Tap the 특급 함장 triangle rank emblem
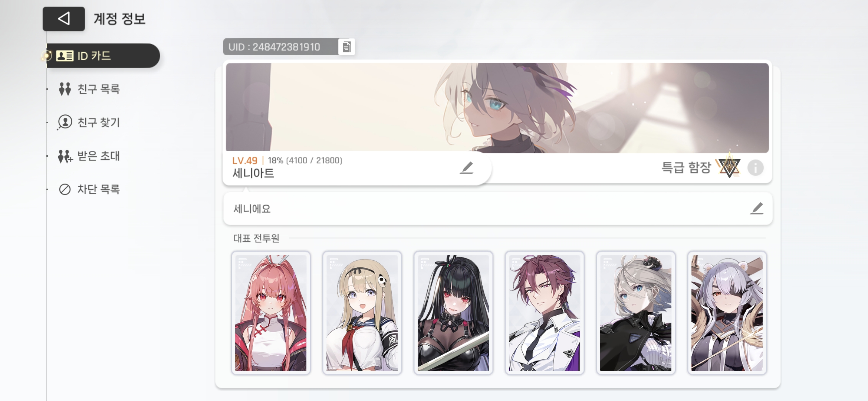 pos(729,167)
